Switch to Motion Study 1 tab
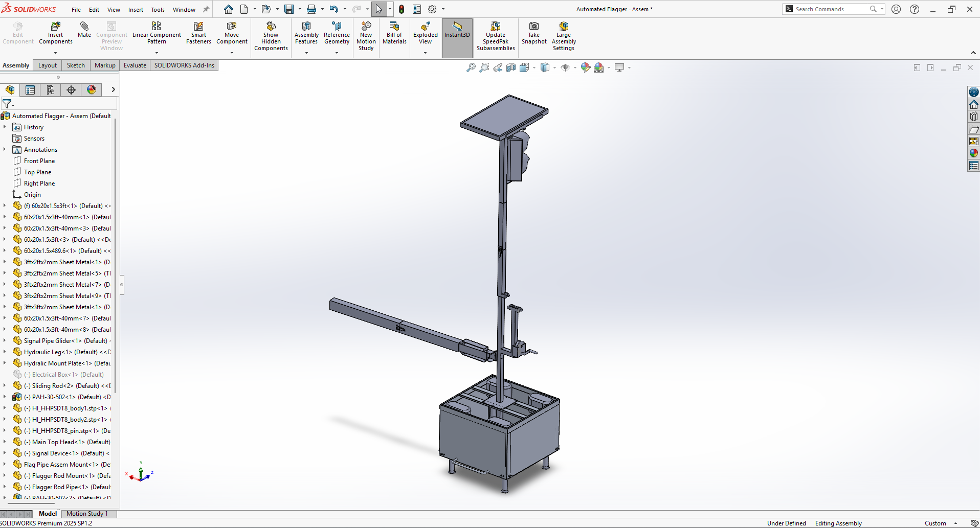The width and height of the screenshot is (980, 528). (x=87, y=514)
